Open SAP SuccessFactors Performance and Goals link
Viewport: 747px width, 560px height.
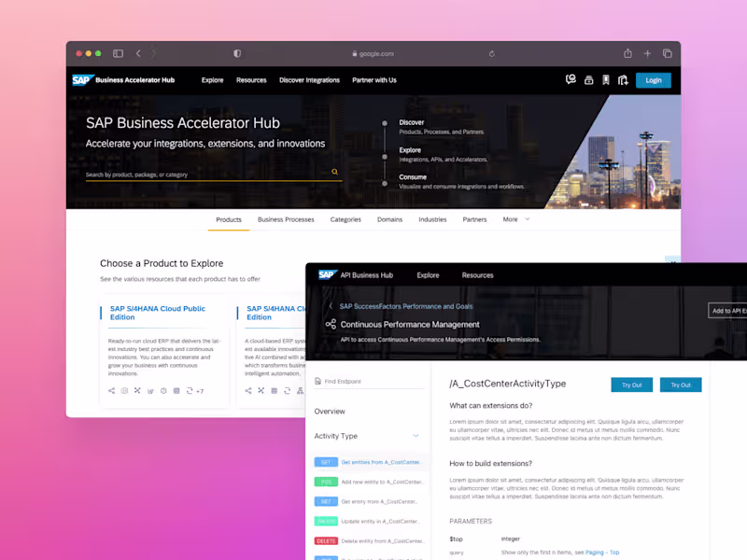(406, 306)
